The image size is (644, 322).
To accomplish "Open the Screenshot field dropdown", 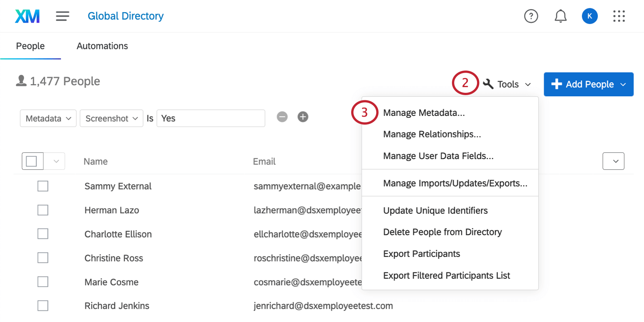I will click(x=111, y=119).
